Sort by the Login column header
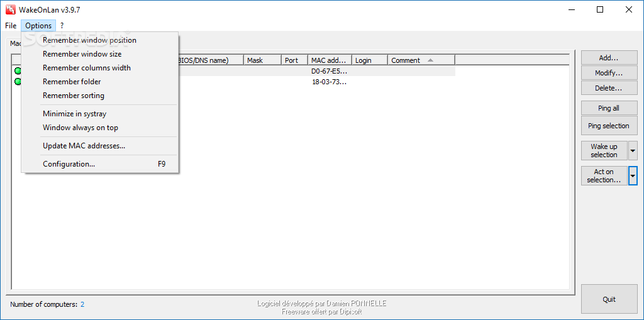This screenshot has height=320, width=644. [x=370, y=60]
